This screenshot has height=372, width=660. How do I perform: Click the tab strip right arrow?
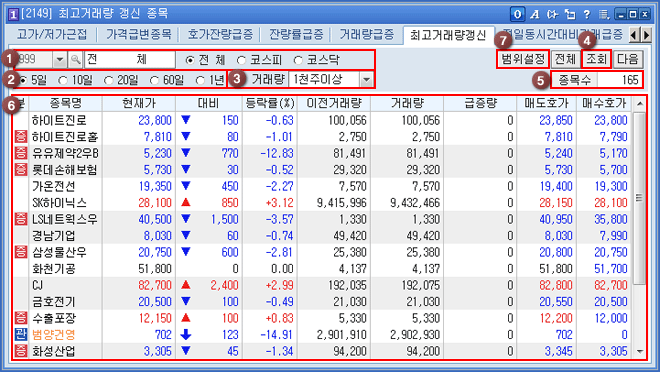(x=647, y=35)
